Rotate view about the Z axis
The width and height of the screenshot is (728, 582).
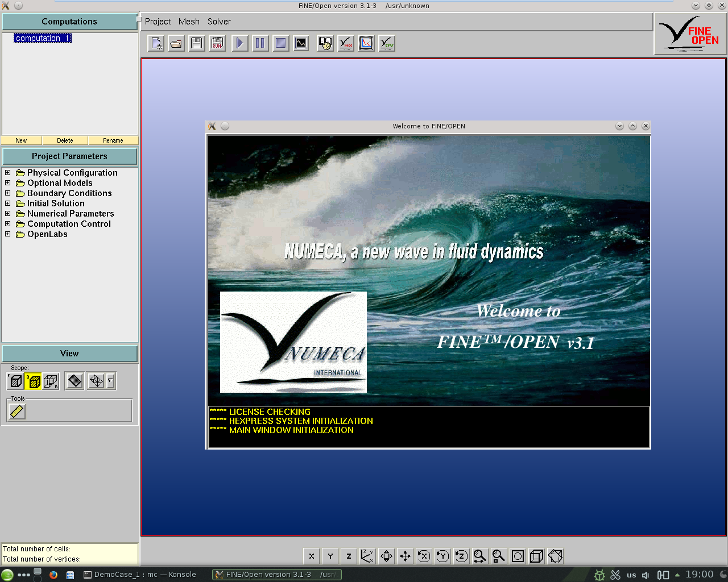462,556
